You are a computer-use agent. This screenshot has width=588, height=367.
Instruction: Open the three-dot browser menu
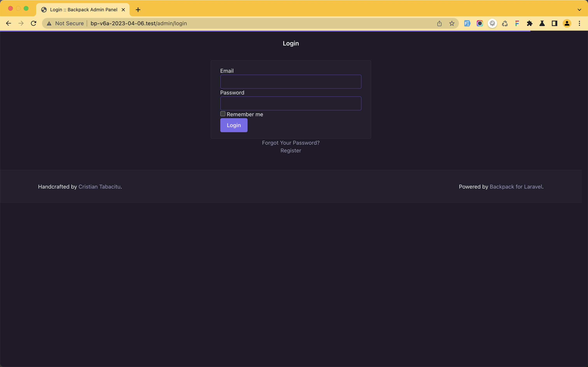pos(580,23)
